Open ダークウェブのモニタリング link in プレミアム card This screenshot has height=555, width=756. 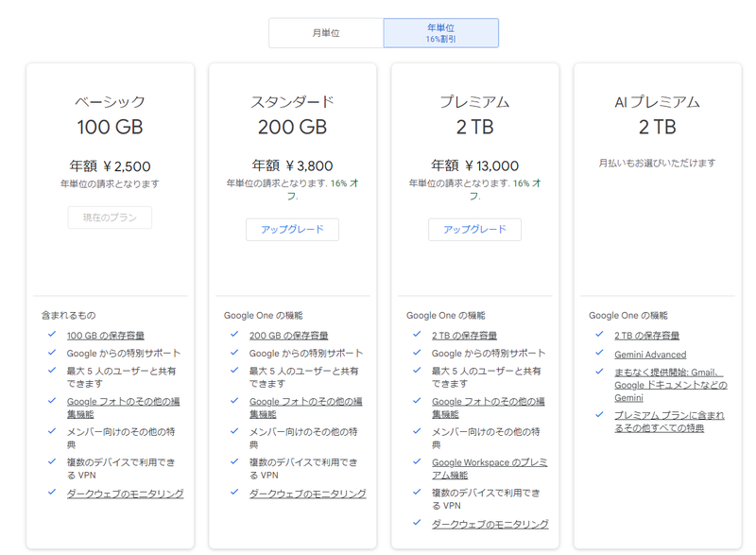490,524
